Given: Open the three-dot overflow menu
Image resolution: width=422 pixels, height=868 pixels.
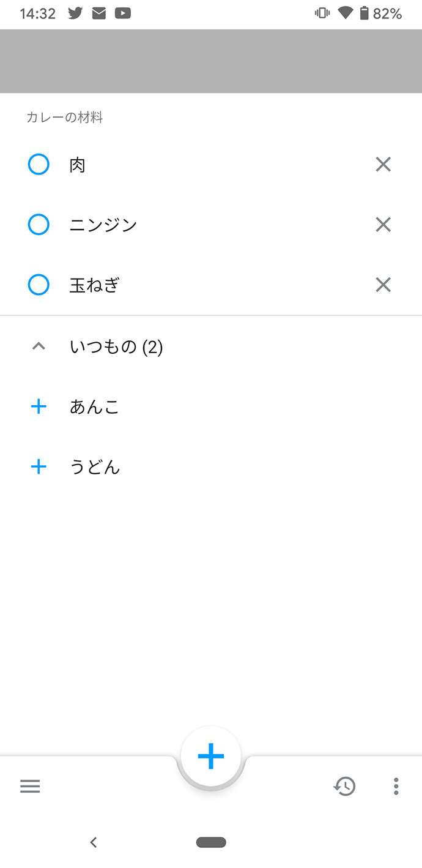Looking at the screenshot, I should click(396, 786).
